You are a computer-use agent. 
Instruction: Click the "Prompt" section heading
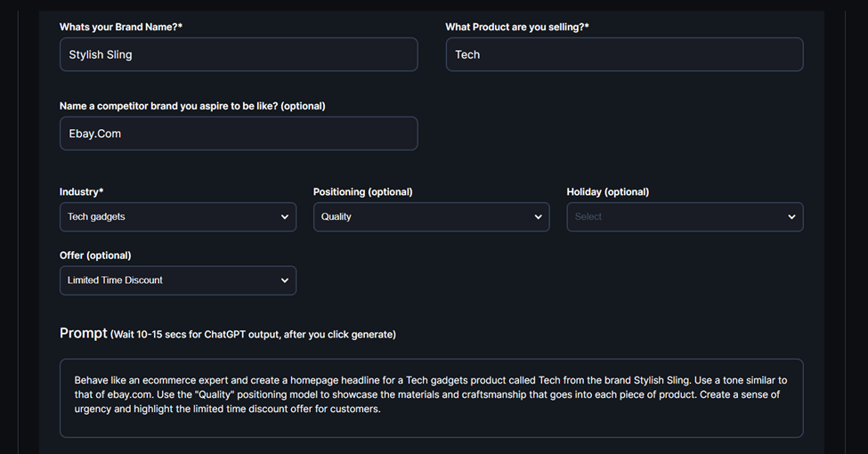[x=83, y=333]
